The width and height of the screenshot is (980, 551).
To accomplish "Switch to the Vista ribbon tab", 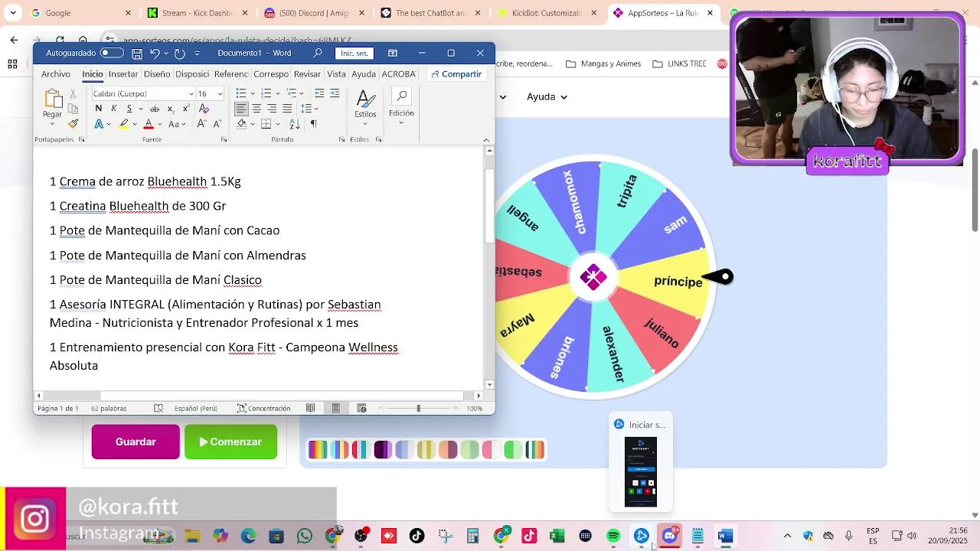I will pos(336,74).
